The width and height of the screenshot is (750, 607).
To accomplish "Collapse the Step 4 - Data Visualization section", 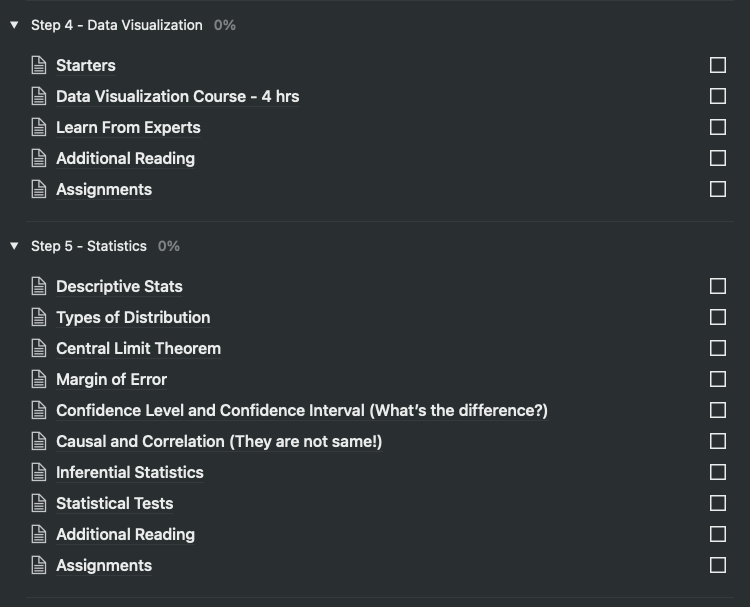I will tap(14, 25).
